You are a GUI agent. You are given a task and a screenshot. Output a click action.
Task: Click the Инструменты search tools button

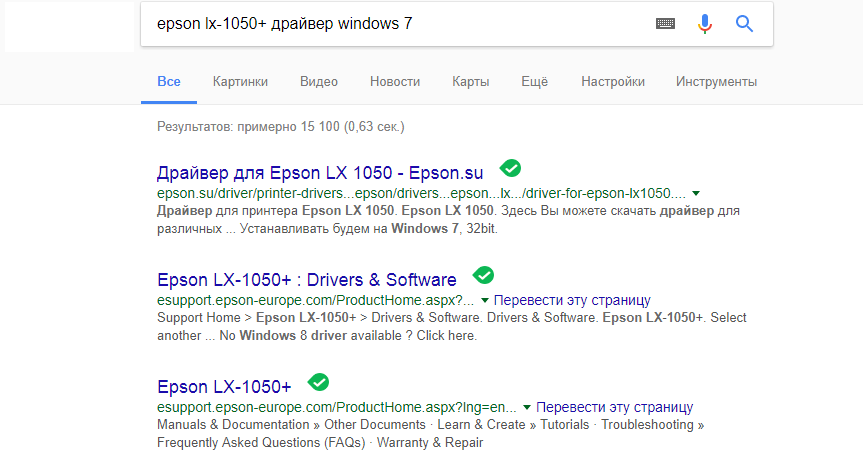716,82
